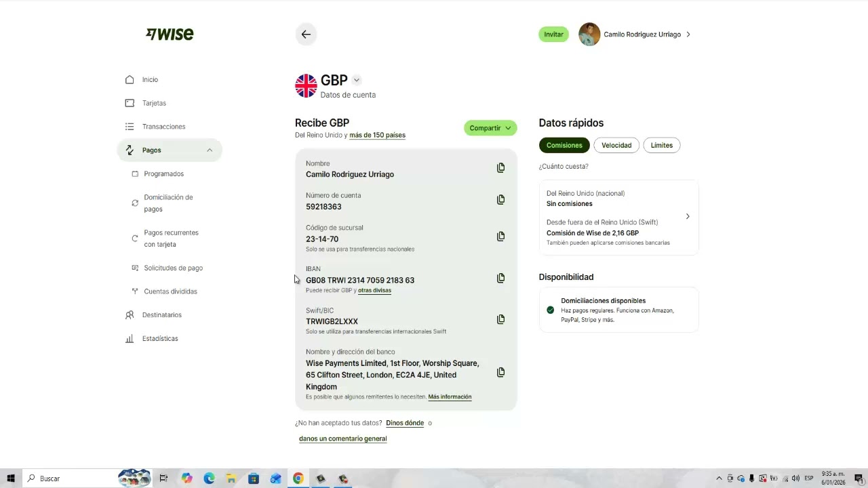The height and width of the screenshot is (488, 868).
Task: Click danos un comentario general link
Action: coord(343,439)
